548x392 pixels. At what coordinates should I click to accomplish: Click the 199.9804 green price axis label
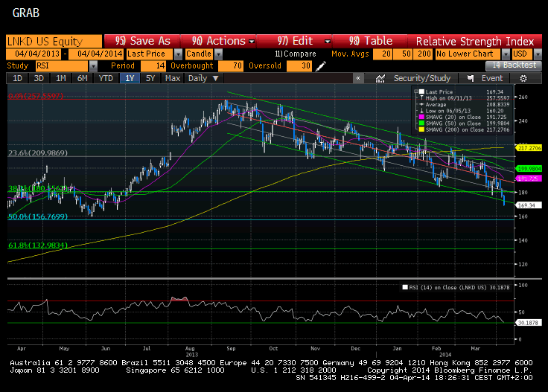[x=529, y=169]
